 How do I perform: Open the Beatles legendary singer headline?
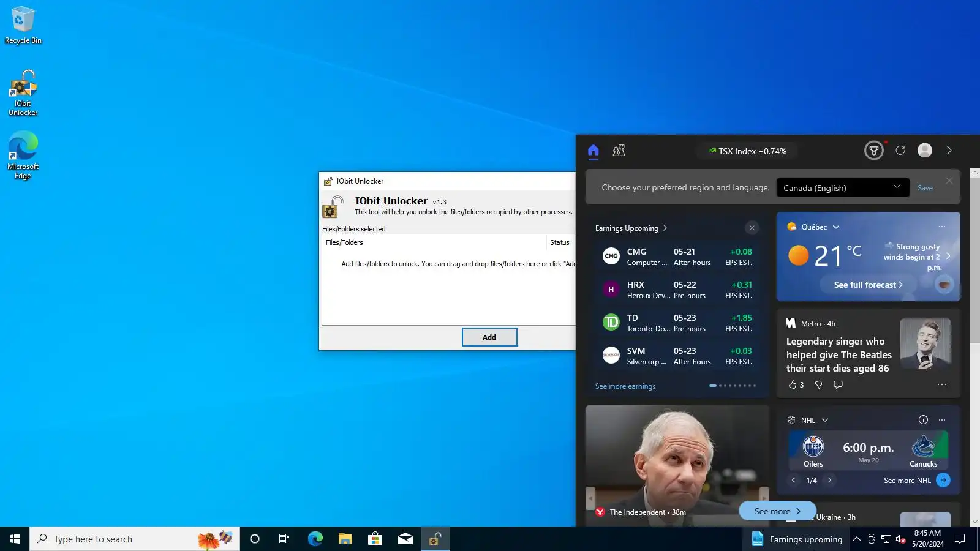coord(839,354)
